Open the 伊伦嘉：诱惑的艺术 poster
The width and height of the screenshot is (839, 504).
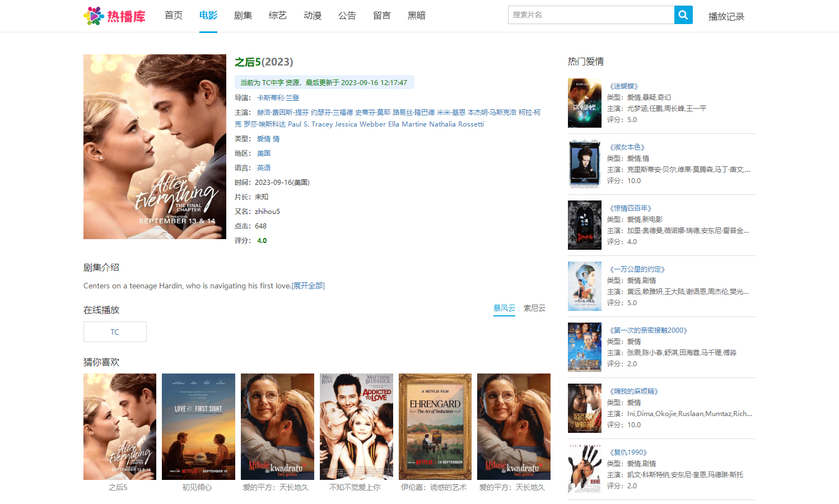click(435, 427)
